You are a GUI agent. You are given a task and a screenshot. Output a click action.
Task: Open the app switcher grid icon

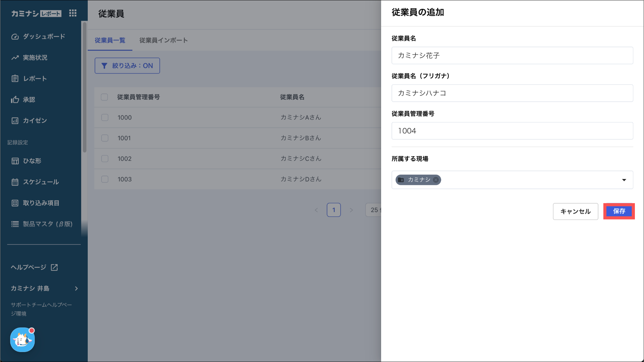pos(73,13)
